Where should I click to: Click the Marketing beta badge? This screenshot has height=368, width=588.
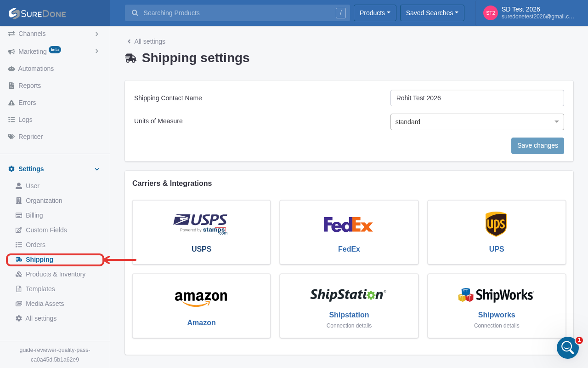55,50
